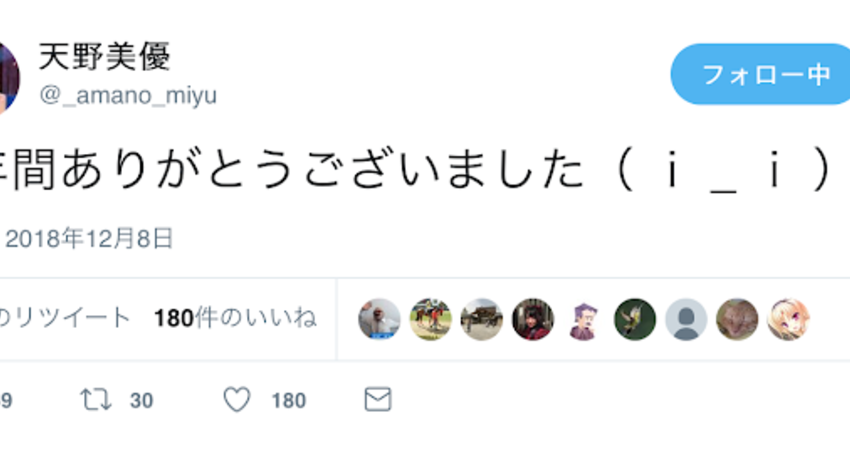850x450 pixels.
Task: Click the @_amano_miyu handle
Action: point(128,96)
